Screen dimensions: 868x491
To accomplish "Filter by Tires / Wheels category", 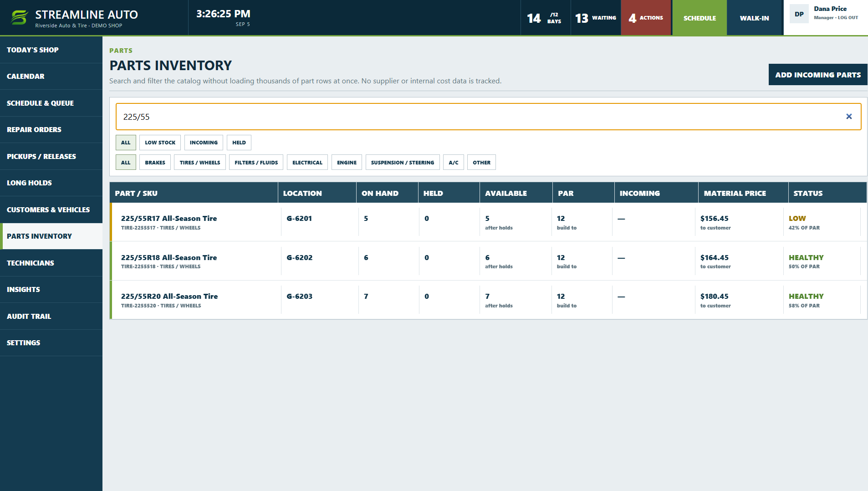I will tap(199, 163).
